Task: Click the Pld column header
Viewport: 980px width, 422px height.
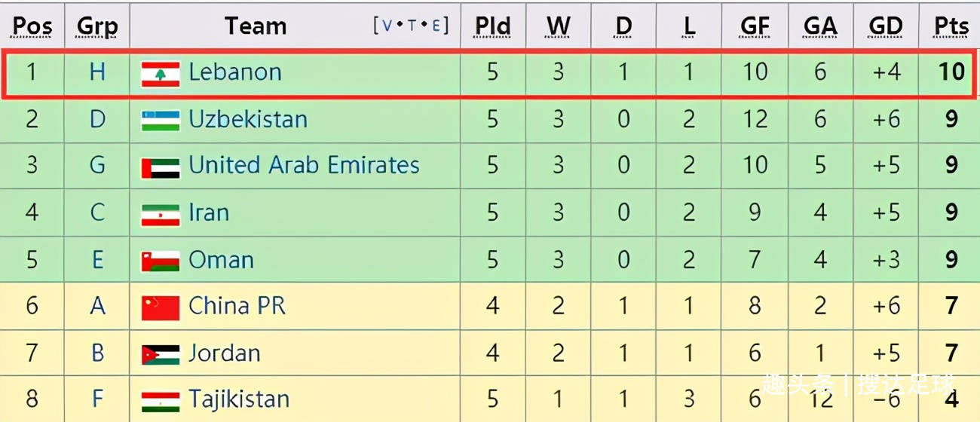Action: click(492, 26)
